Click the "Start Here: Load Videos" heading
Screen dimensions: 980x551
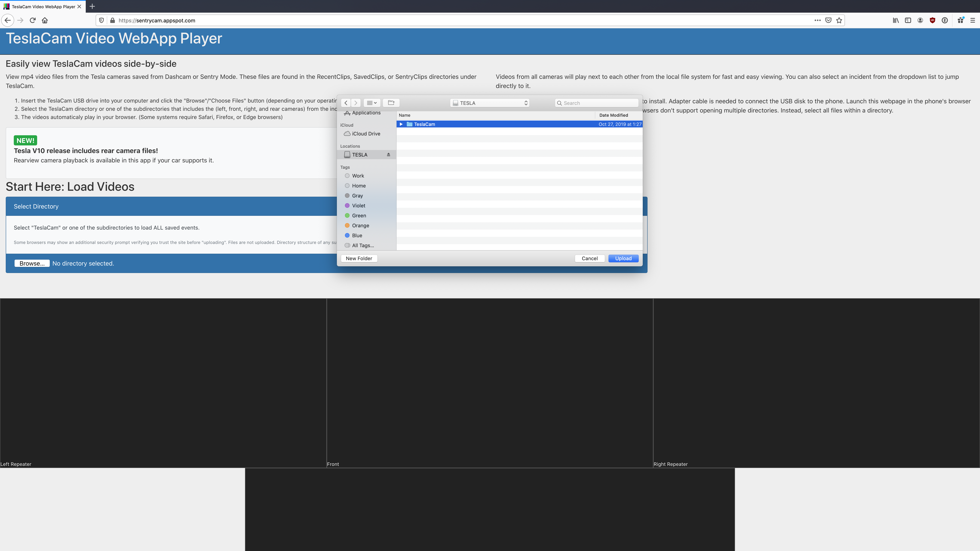pyautogui.click(x=70, y=187)
